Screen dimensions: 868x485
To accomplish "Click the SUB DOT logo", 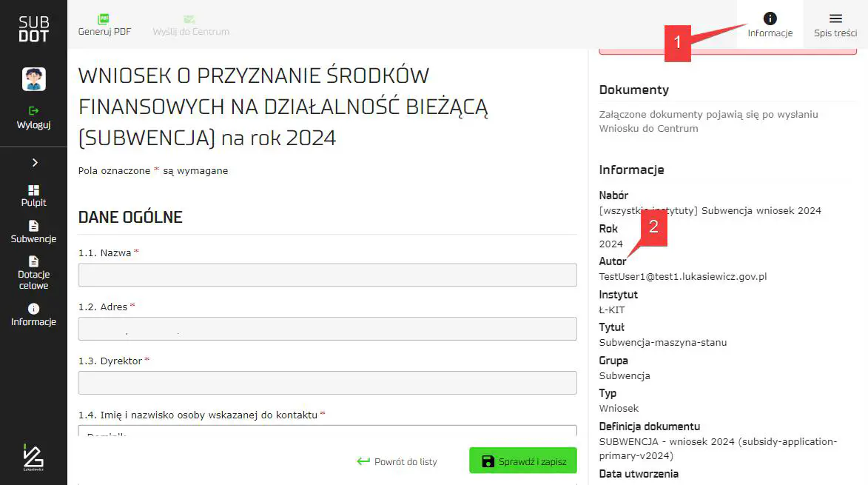I will [33, 28].
